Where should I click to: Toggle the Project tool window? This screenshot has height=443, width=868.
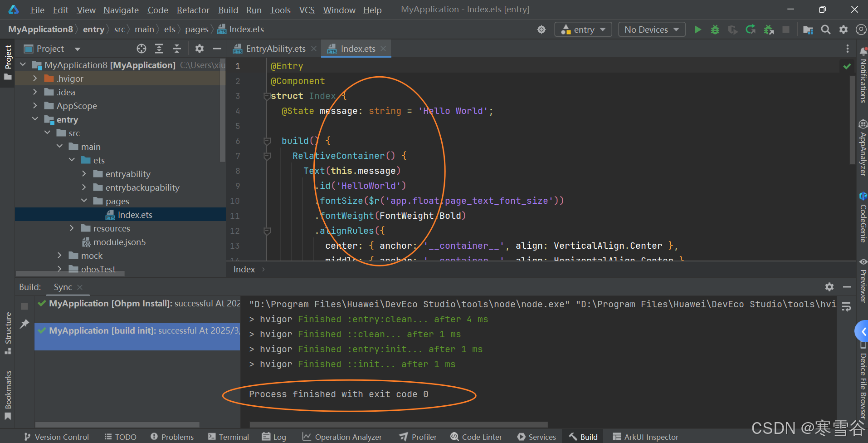coord(8,62)
